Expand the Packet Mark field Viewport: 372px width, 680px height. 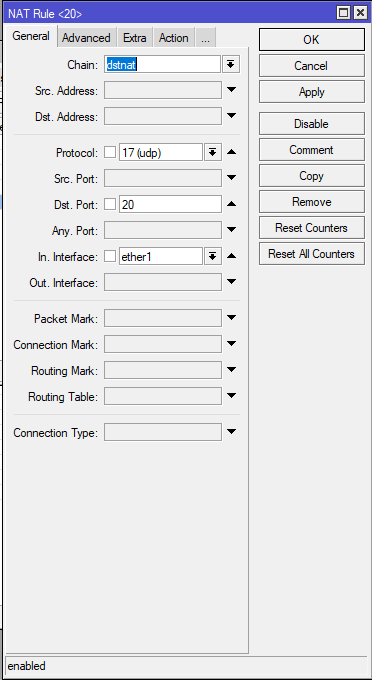(x=232, y=318)
